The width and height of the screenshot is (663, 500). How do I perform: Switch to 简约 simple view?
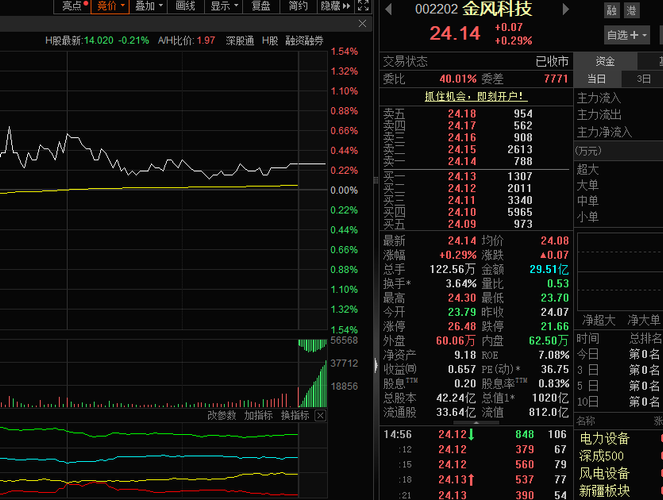tap(298, 6)
